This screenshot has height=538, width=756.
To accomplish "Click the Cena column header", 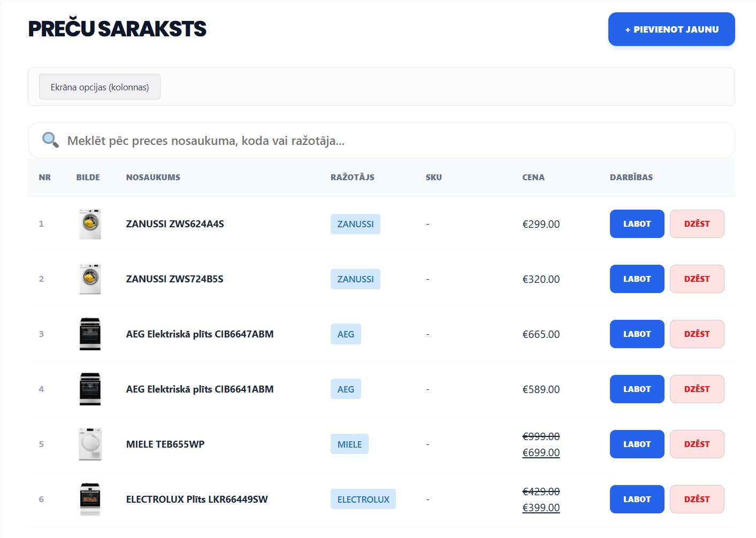I will coord(533,177).
